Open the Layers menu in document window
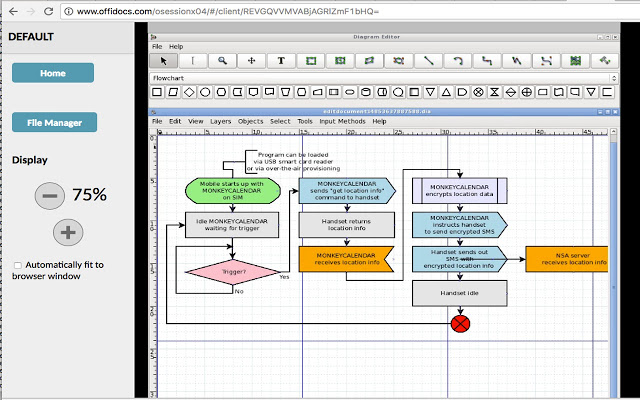Screen dimensions: 640x400 point(220,121)
